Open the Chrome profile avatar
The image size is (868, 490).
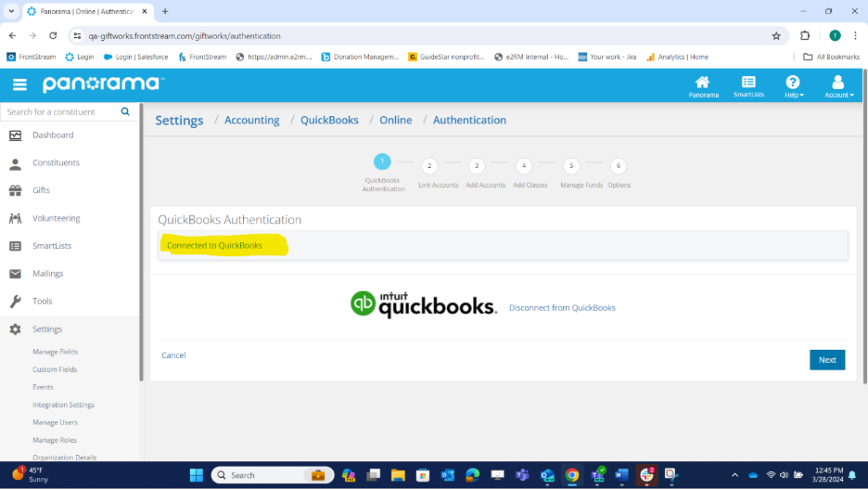pos(835,36)
